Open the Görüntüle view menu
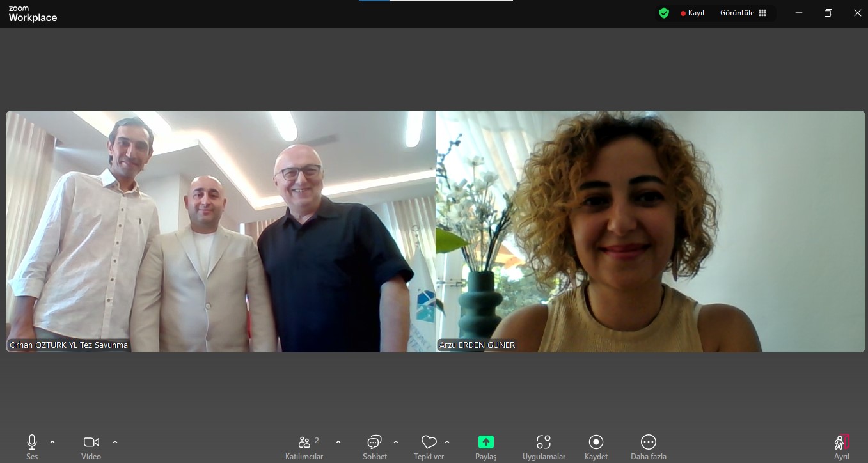The image size is (868, 463). pyautogui.click(x=743, y=13)
